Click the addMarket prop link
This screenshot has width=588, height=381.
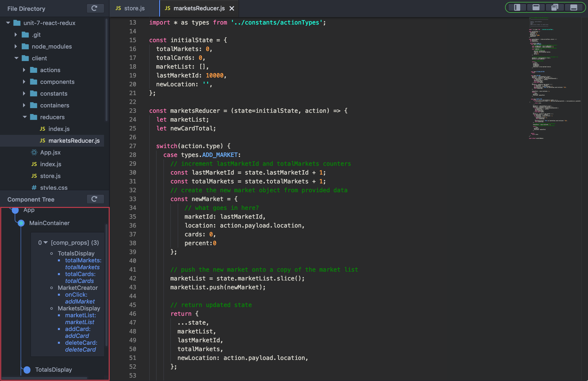click(80, 302)
